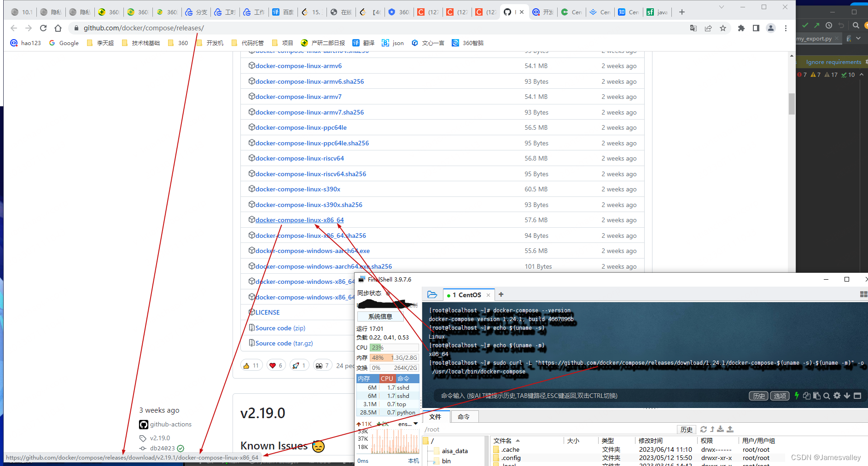Go back in Chrome browser history
The height and width of the screenshot is (466, 868).
pos(14,28)
